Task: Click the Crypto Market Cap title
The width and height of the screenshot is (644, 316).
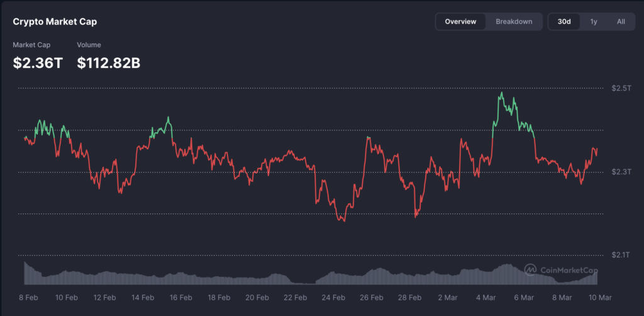Action: click(x=55, y=21)
